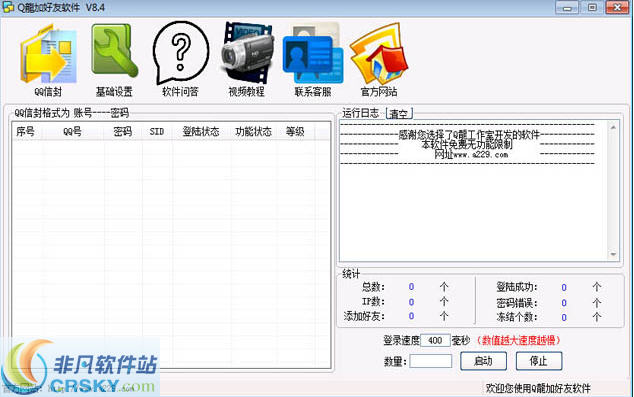The height and width of the screenshot is (397, 634).
Task: Sort by 密码 column header
Action: 123,131
